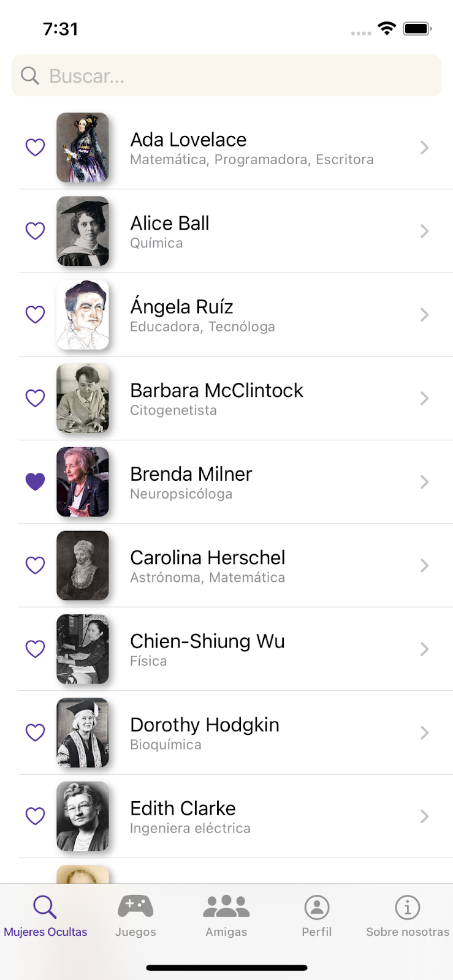Screen dimensions: 453x980
Task: Open the Amigas group icon tab
Action: coord(226,907)
